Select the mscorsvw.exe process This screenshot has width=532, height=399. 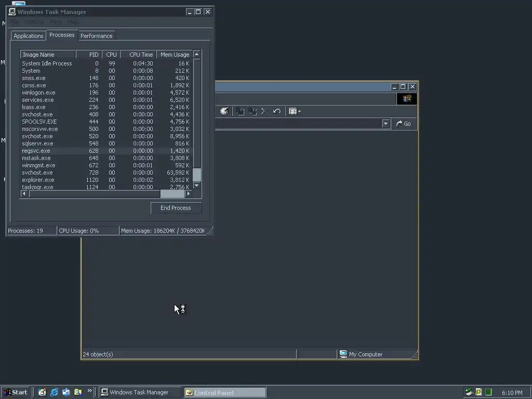click(106, 129)
